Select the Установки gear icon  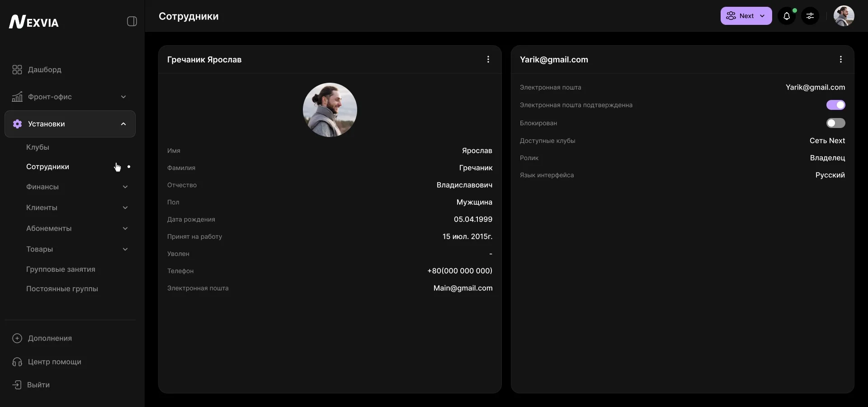[17, 124]
